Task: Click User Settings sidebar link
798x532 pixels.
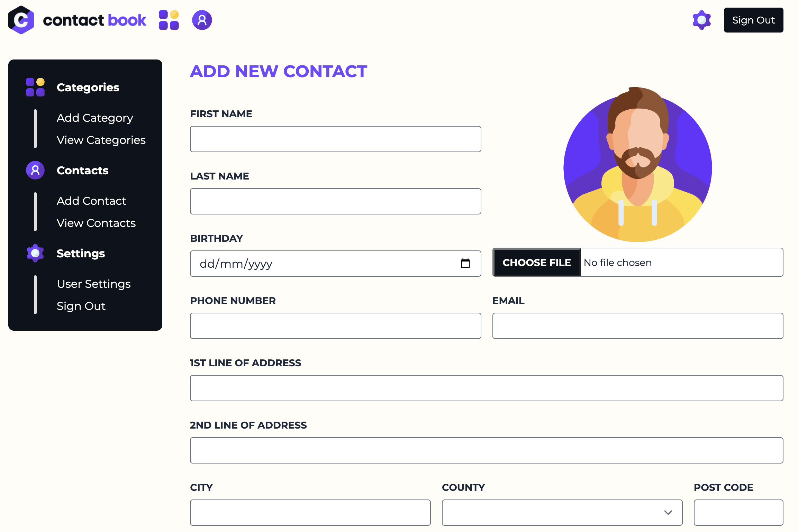Action: click(x=94, y=283)
